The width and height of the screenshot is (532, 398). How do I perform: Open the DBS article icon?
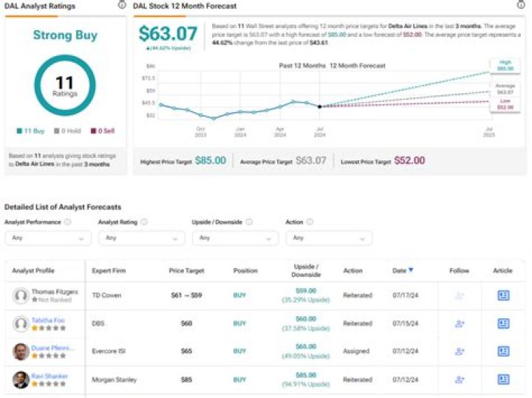coord(503,323)
